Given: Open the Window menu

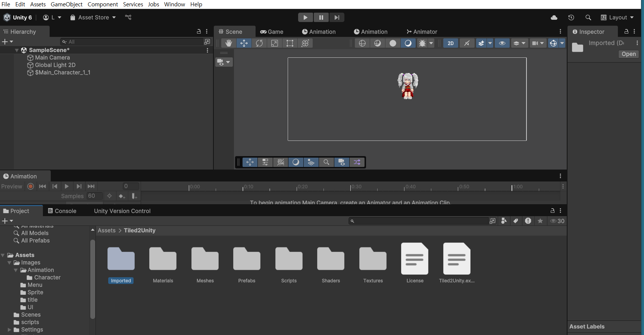Looking at the screenshot, I should (x=175, y=4).
